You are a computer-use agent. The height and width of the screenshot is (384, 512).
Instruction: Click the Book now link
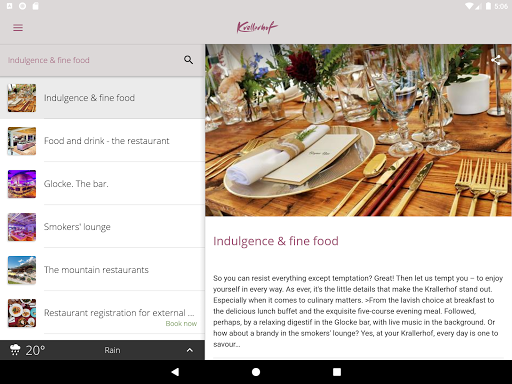[181, 323]
